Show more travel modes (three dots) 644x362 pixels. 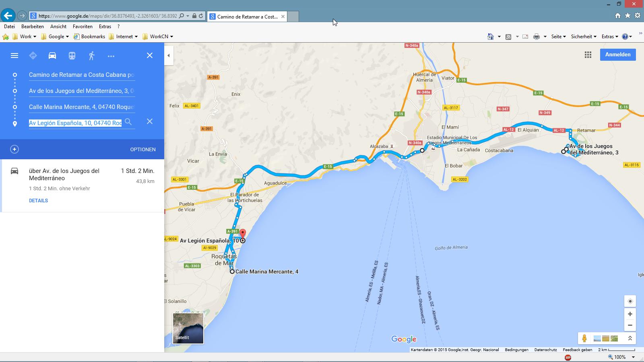pyautogui.click(x=111, y=56)
